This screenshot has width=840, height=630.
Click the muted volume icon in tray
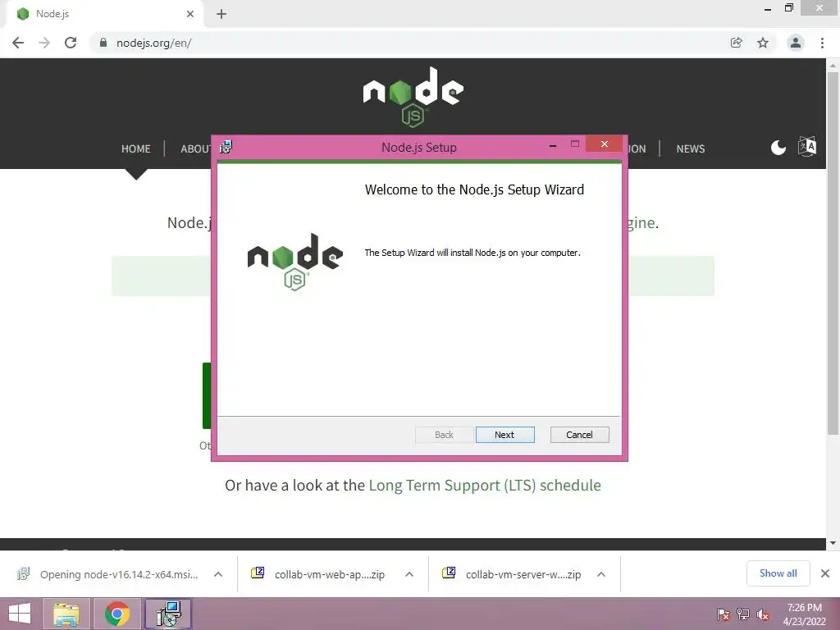pyautogui.click(x=763, y=614)
